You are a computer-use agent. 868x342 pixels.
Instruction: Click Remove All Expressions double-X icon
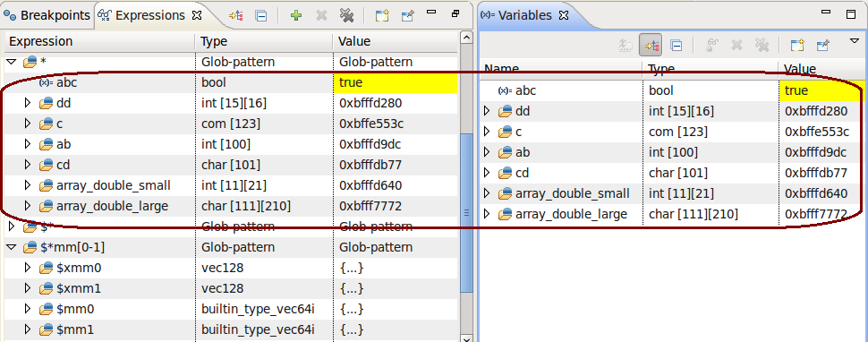(x=346, y=15)
